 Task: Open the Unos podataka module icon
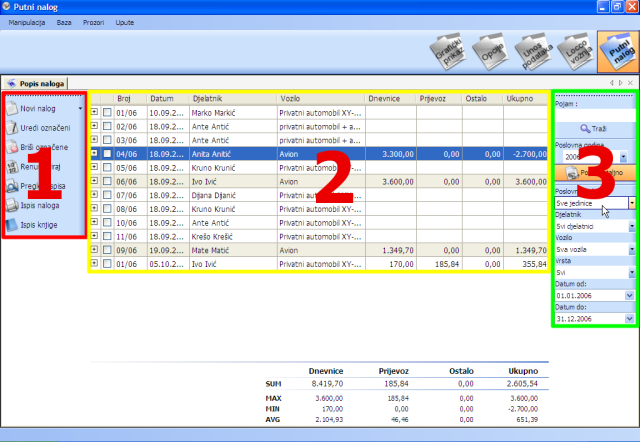533,51
